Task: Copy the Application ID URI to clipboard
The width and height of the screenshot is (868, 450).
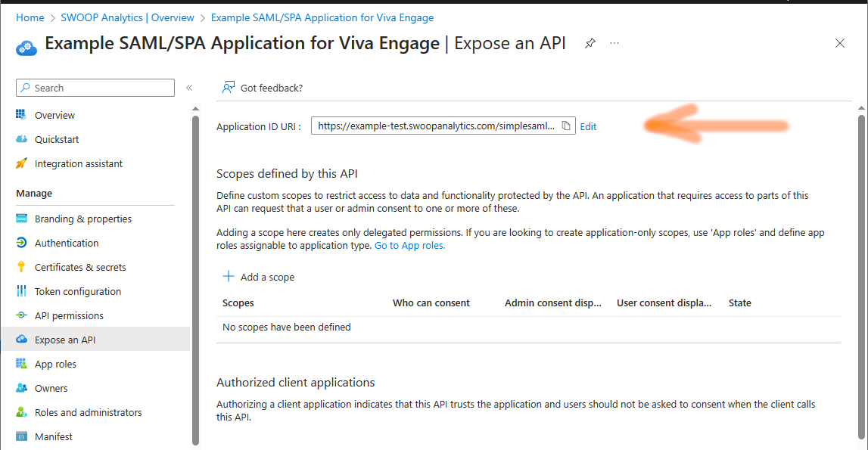Action: point(566,126)
